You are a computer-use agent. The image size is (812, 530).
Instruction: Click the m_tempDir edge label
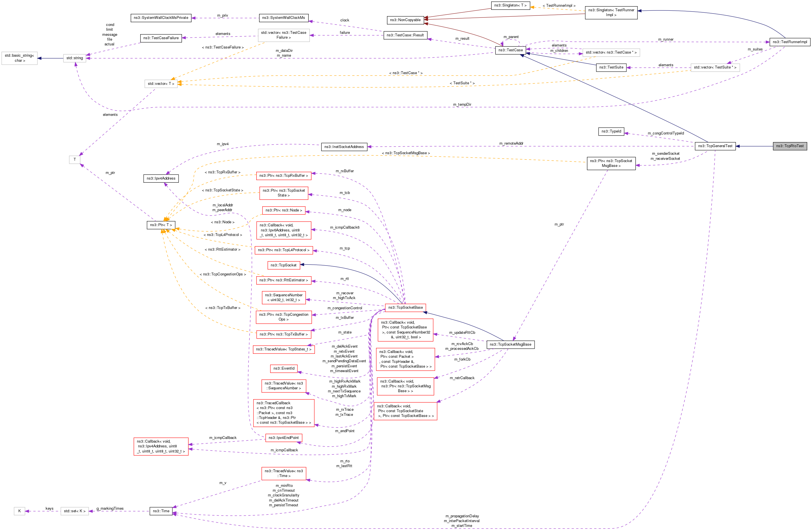pos(462,105)
